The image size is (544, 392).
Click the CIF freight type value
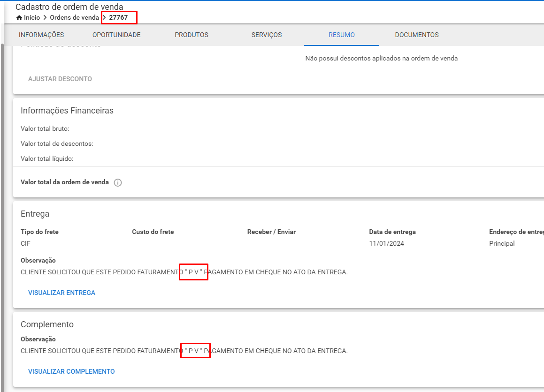click(x=26, y=243)
